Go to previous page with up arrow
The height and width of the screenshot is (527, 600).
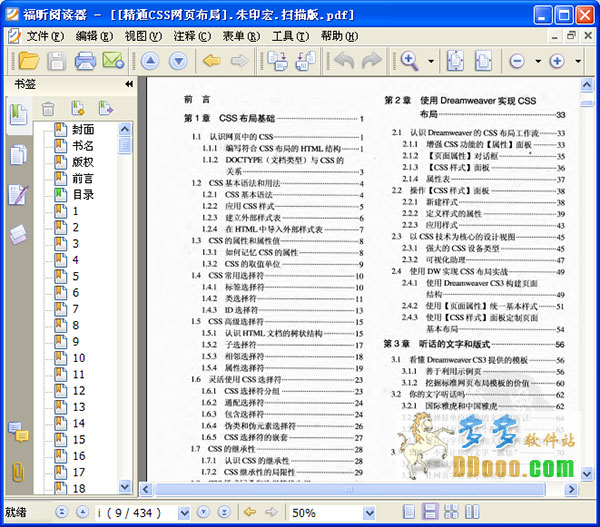point(150,60)
